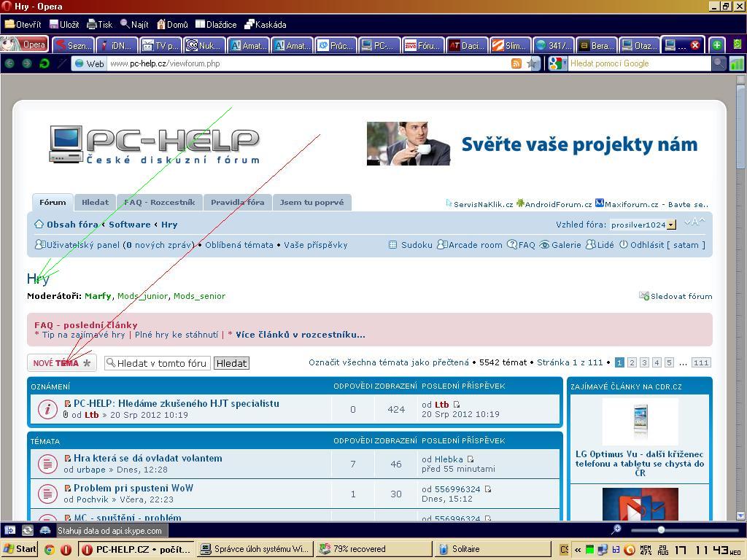Open Plné hry ke stáhnutí link
Image resolution: width=747 pixels, height=560 pixels.
pyautogui.click(x=177, y=335)
